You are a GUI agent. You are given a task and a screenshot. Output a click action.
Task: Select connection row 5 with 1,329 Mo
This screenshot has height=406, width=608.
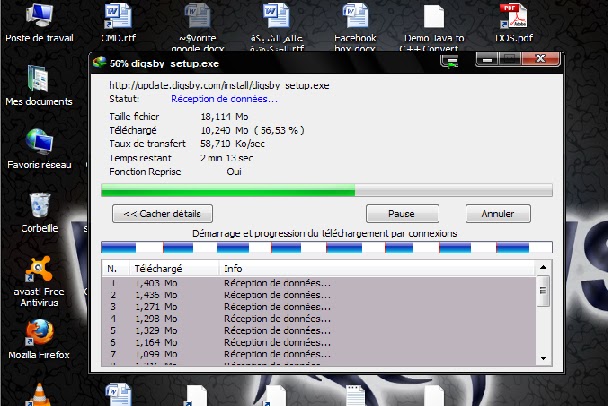[318, 331]
